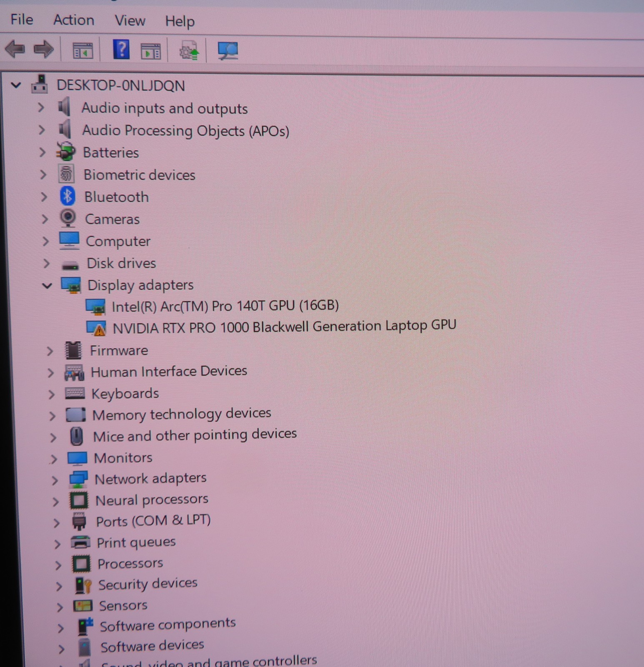The height and width of the screenshot is (667, 644).
Task: Open the File menu
Action: (22, 20)
